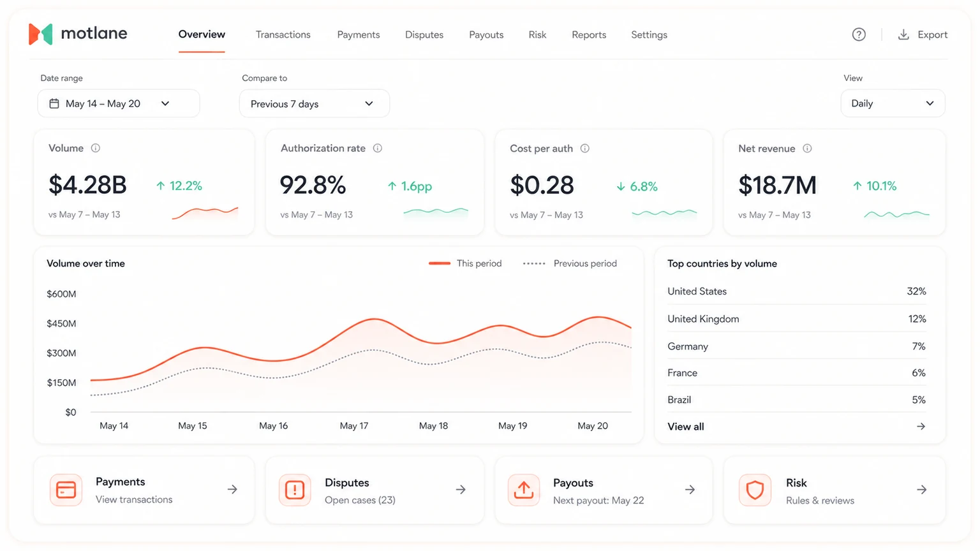This screenshot has height=551, width=980.
Task: Click the France country row
Action: pyautogui.click(x=796, y=372)
